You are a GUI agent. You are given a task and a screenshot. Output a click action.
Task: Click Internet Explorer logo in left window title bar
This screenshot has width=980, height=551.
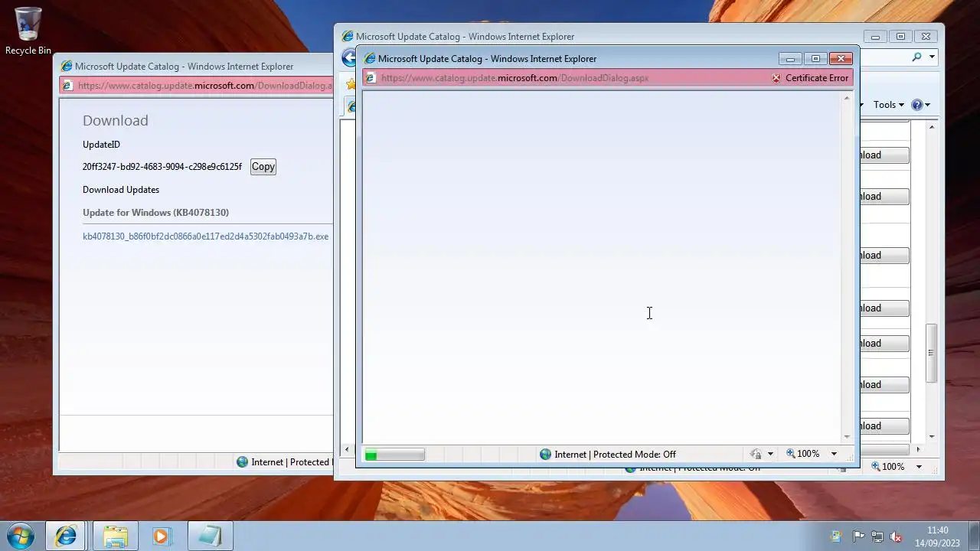click(67, 67)
